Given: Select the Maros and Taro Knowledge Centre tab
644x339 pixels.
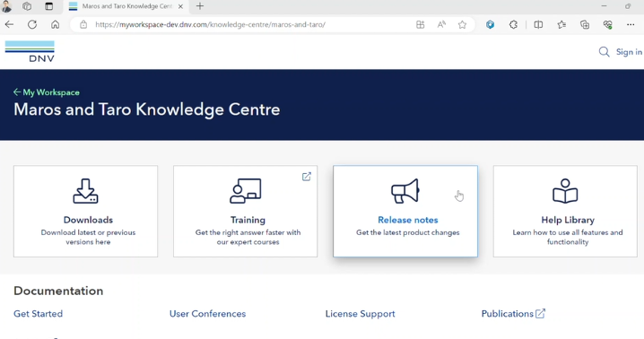Looking at the screenshot, I should pyautogui.click(x=126, y=6).
